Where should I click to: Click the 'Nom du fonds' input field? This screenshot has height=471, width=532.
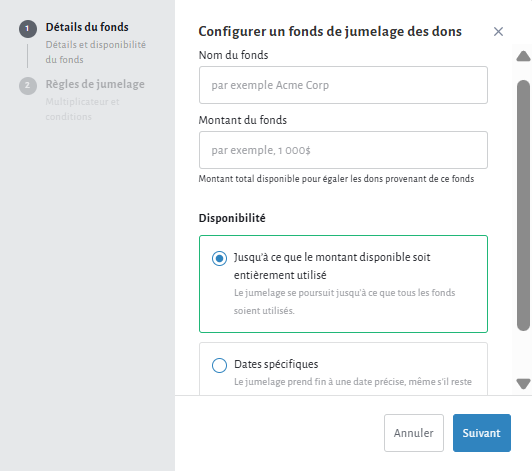(x=343, y=85)
